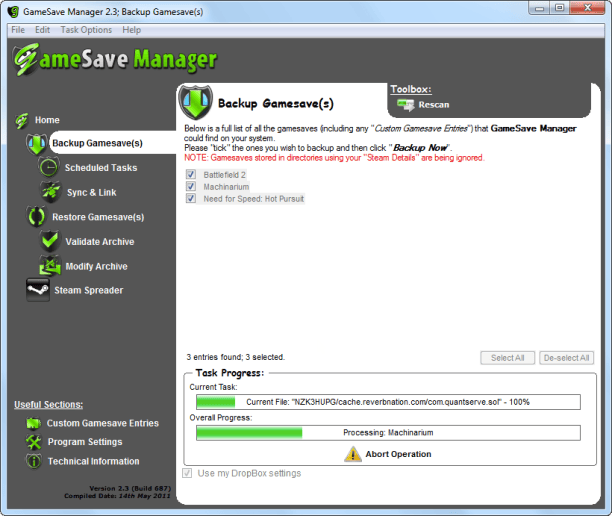
Task: Click the Toolbox heading
Action: (411, 89)
